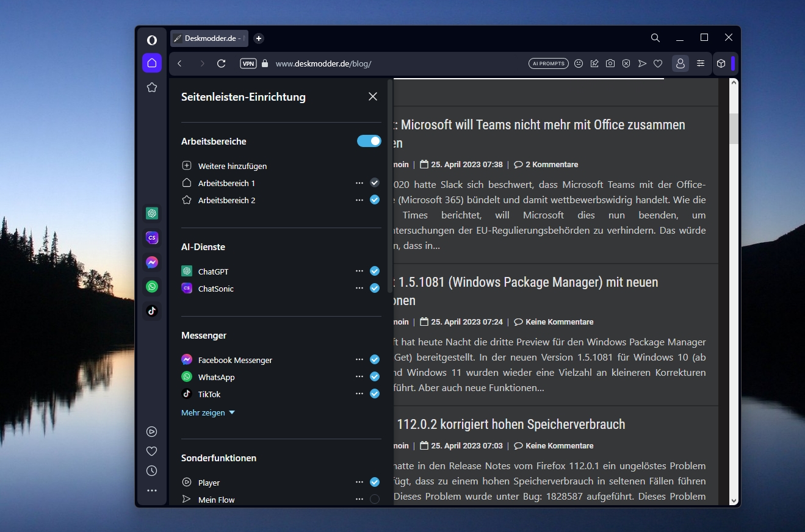Uncheck Arbeitsbereich 2

point(375,199)
